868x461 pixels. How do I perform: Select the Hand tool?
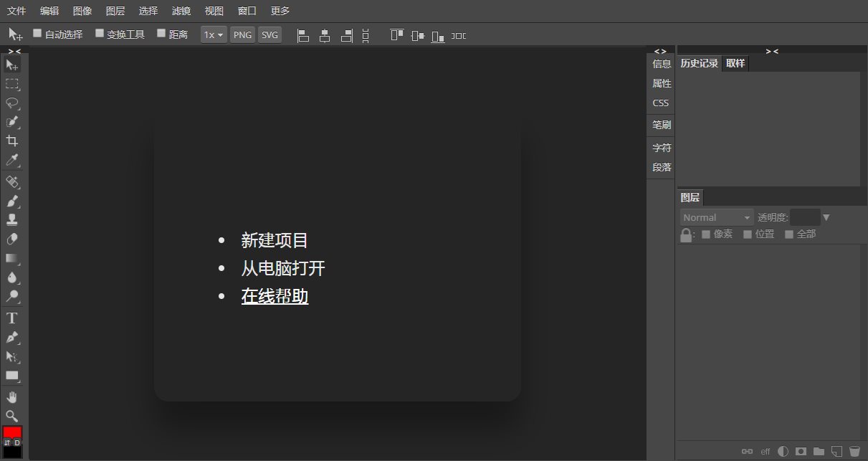pyautogui.click(x=12, y=396)
